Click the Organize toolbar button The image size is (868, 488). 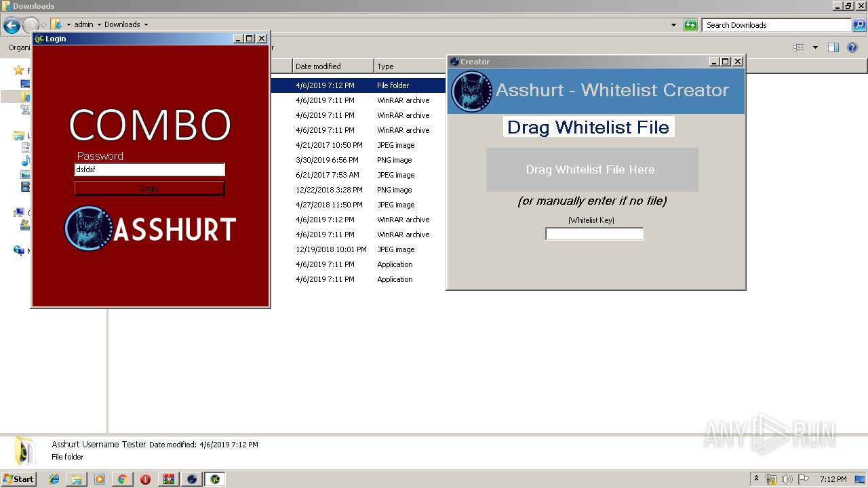click(18, 47)
